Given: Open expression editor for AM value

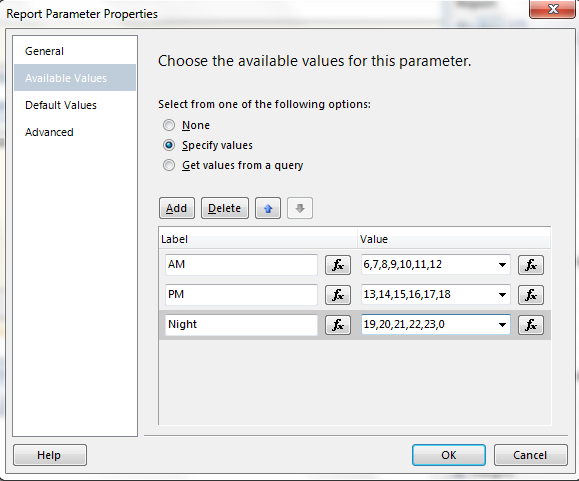Looking at the screenshot, I should [x=531, y=265].
